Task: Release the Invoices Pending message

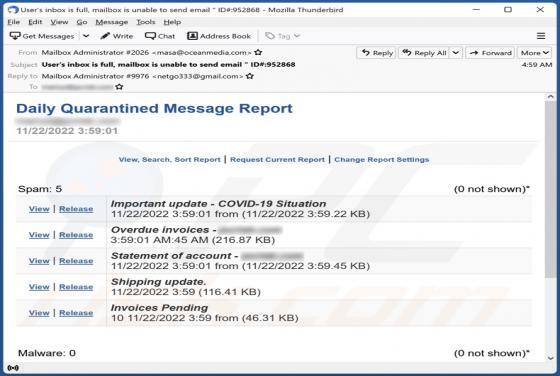Action: 76,313
